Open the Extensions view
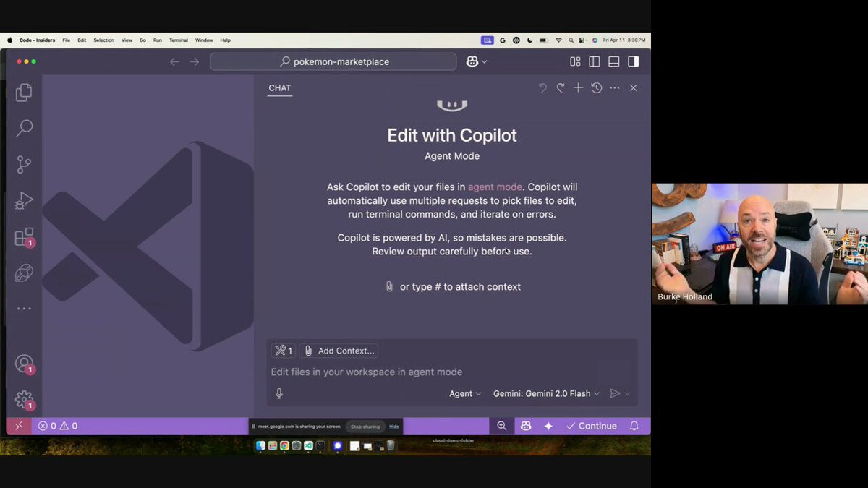Image resolution: width=868 pixels, height=488 pixels. [24, 237]
